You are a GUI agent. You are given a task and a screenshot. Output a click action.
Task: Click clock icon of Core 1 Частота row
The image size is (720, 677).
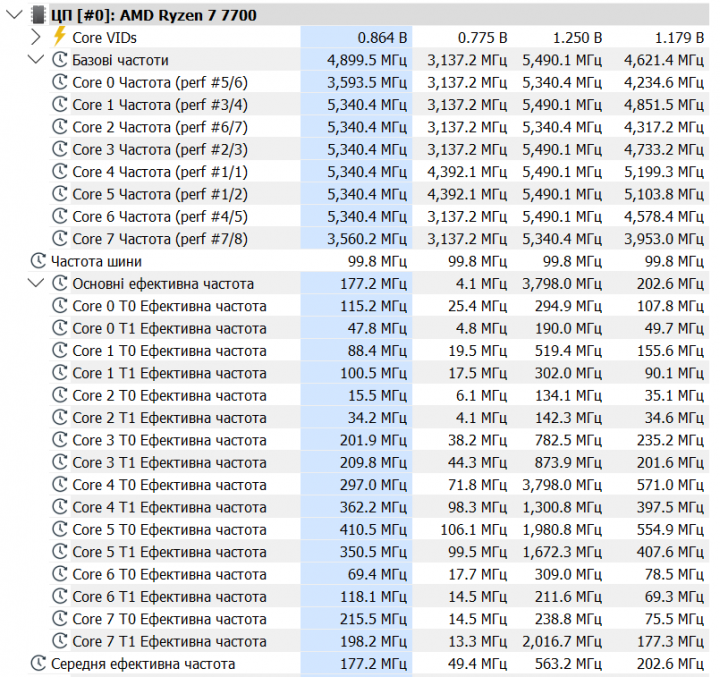point(60,104)
